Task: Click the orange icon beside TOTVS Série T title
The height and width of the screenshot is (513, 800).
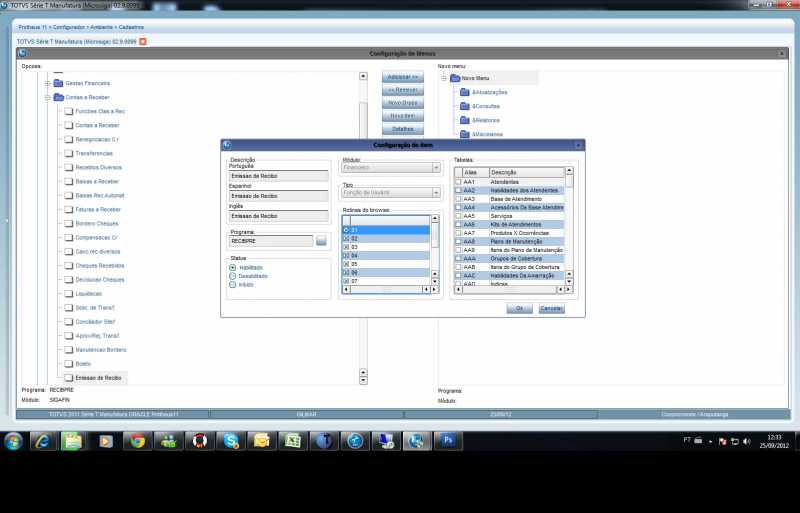Action: [143, 41]
